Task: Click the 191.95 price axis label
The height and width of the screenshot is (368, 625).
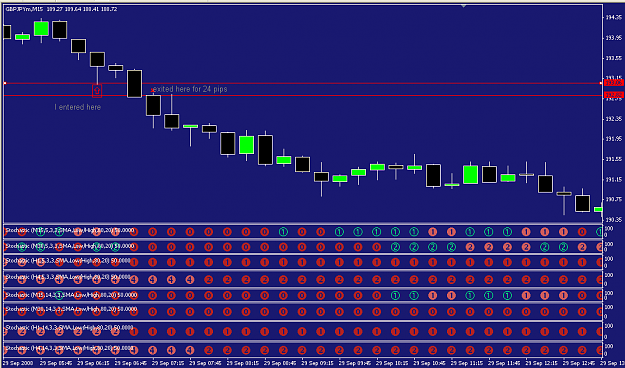Action: (613, 139)
